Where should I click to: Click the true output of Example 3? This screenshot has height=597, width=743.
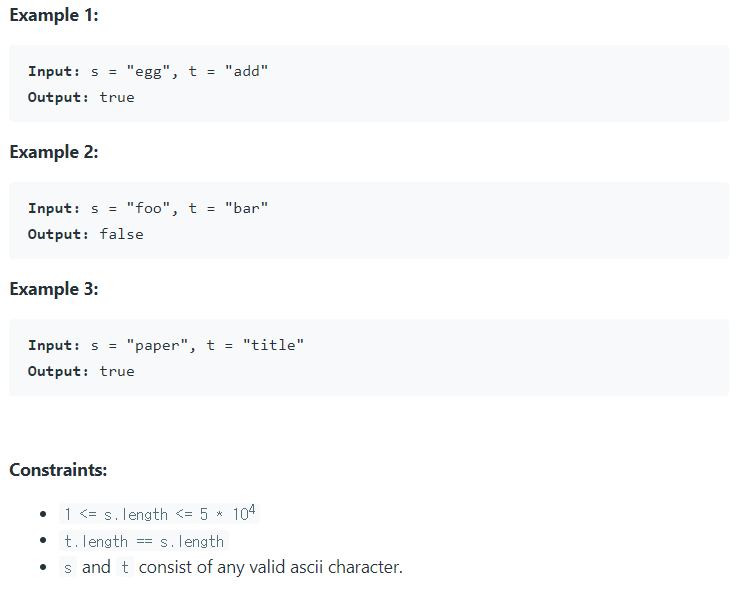point(117,371)
